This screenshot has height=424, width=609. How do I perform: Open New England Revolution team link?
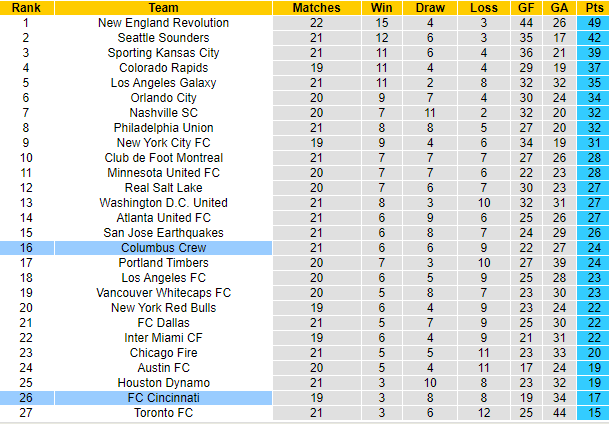click(x=163, y=23)
